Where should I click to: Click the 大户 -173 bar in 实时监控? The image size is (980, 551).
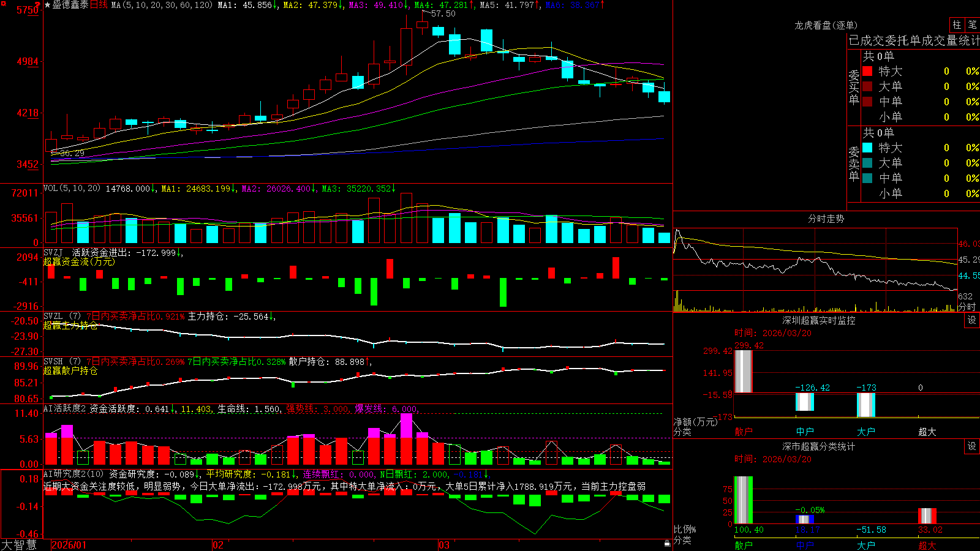866,405
